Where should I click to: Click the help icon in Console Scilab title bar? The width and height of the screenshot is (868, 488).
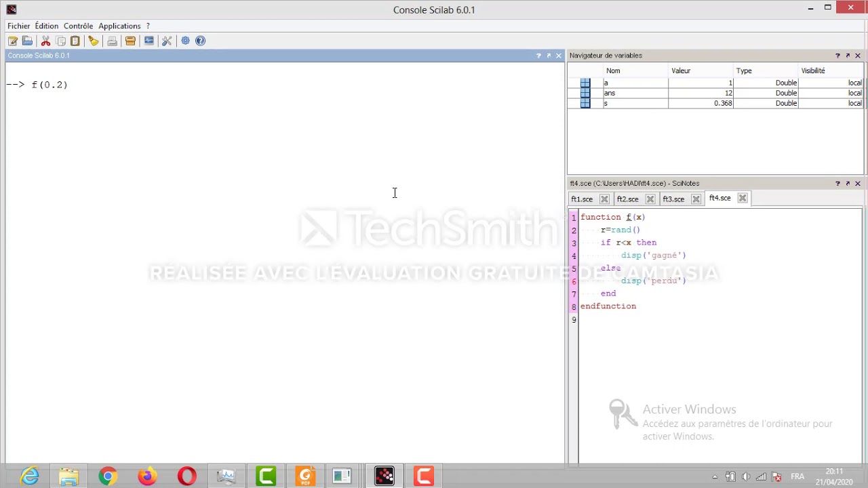tap(538, 56)
